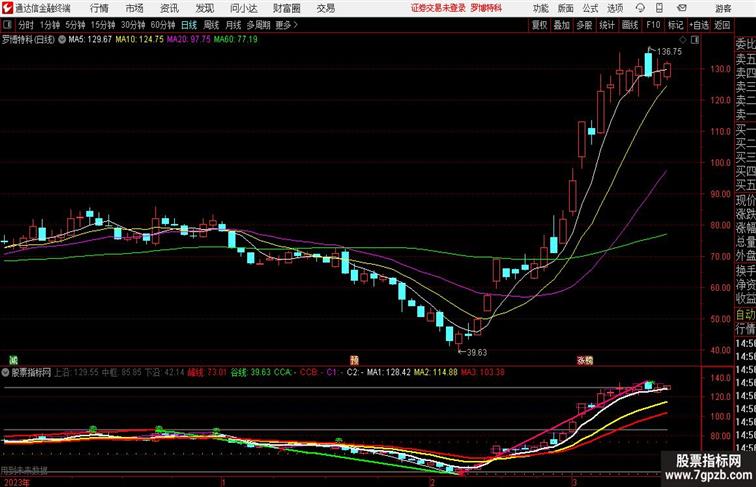Click the diamond icon at chart top right
The height and width of the screenshot is (487, 756).
[x=683, y=40]
